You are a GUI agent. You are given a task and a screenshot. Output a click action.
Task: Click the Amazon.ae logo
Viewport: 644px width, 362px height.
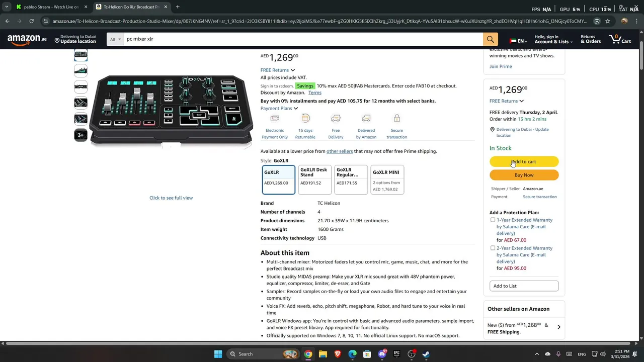[27, 39]
